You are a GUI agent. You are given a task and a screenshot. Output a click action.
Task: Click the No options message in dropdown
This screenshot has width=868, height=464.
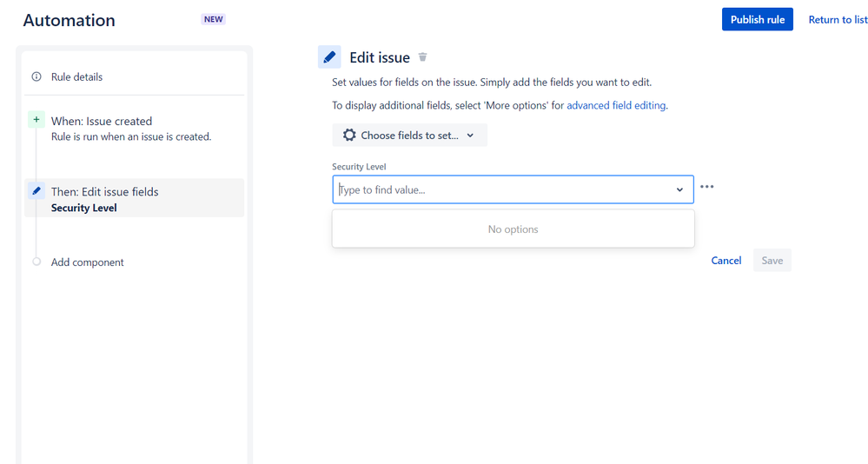pyautogui.click(x=514, y=229)
